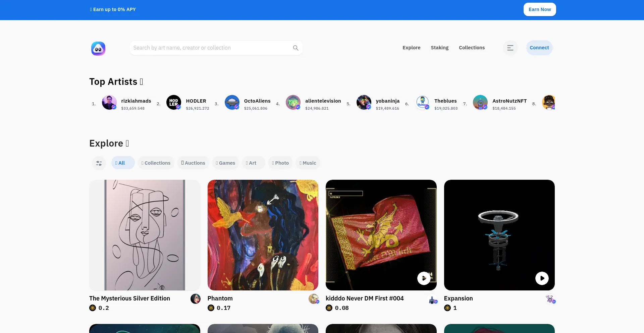Image resolution: width=644 pixels, height=333 pixels.
Task: Click the Earn Now banner button
Action: [539, 9]
